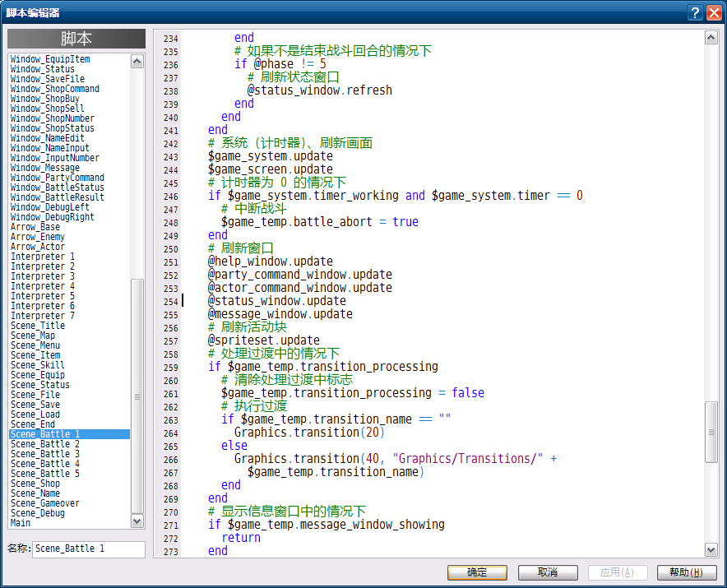The width and height of the screenshot is (727, 588).
Task: Click the 名称 script name field
Action: 89,549
